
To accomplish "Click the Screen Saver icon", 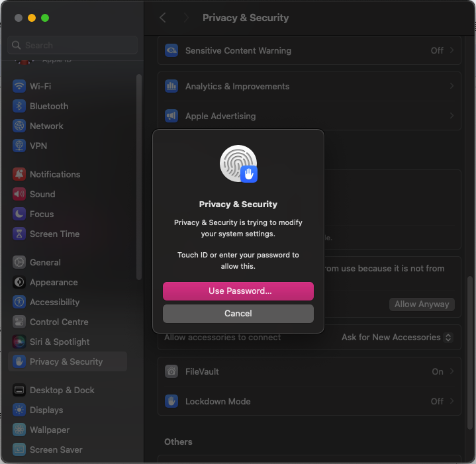I will (19, 449).
